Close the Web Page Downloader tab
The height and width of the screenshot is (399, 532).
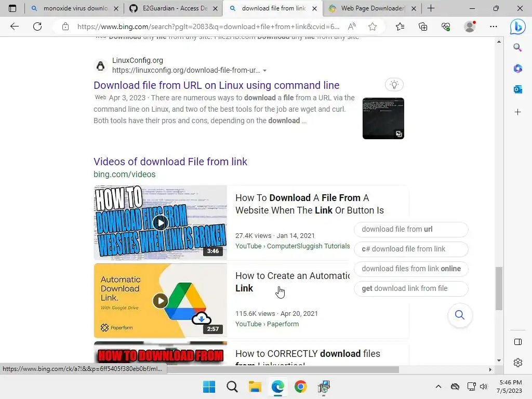coord(414,8)
